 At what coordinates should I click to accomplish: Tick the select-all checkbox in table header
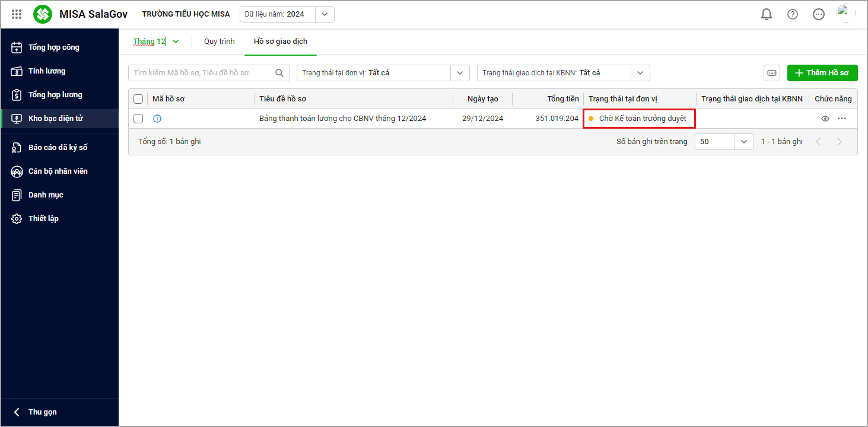[x=138, y=99]
